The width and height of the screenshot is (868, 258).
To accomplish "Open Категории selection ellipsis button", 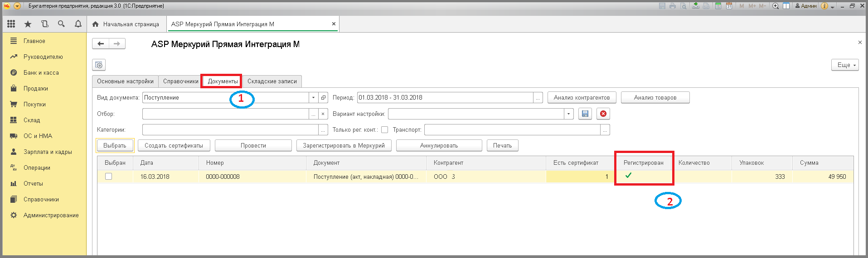I will (323, 130).
